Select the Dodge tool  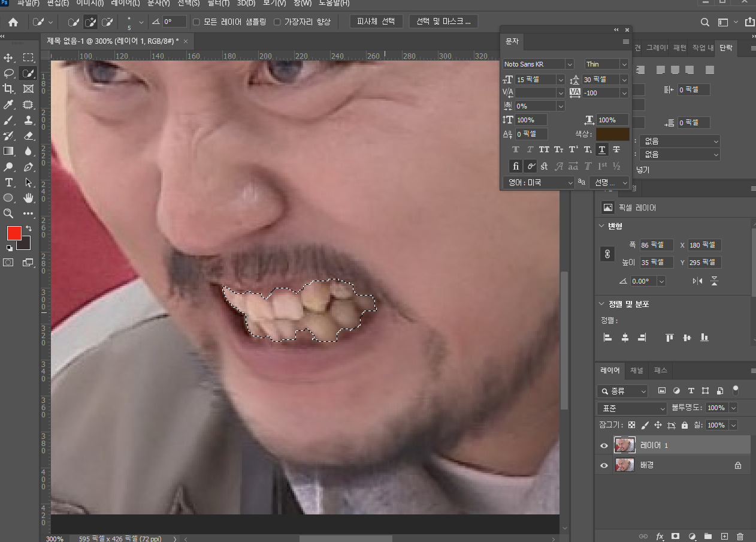[8, 167]
